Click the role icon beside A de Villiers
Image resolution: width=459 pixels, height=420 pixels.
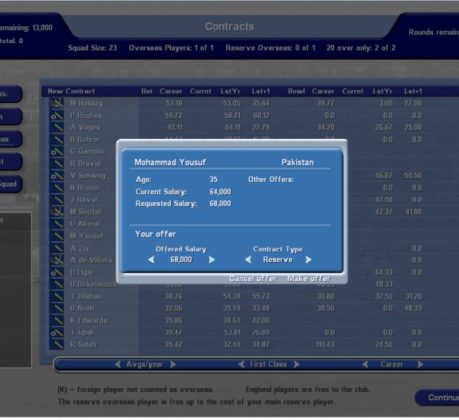coord(57,260)
